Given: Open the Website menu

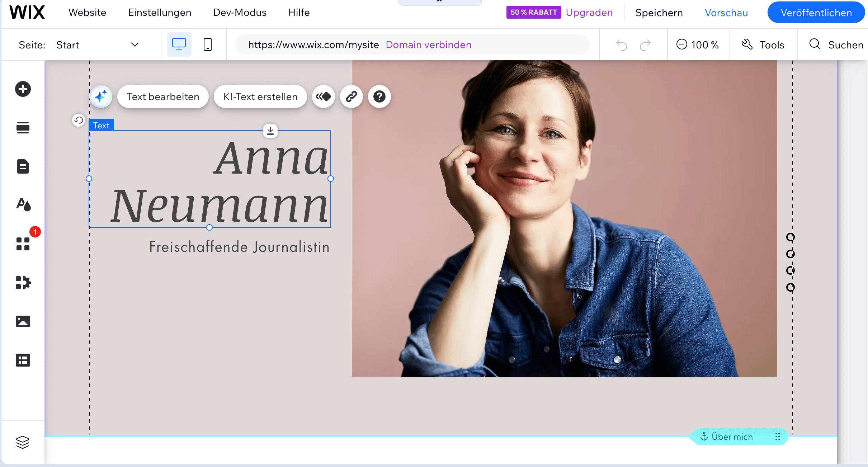Looking at the screenshot, I should pyautogui.click(x=87, y=13).
